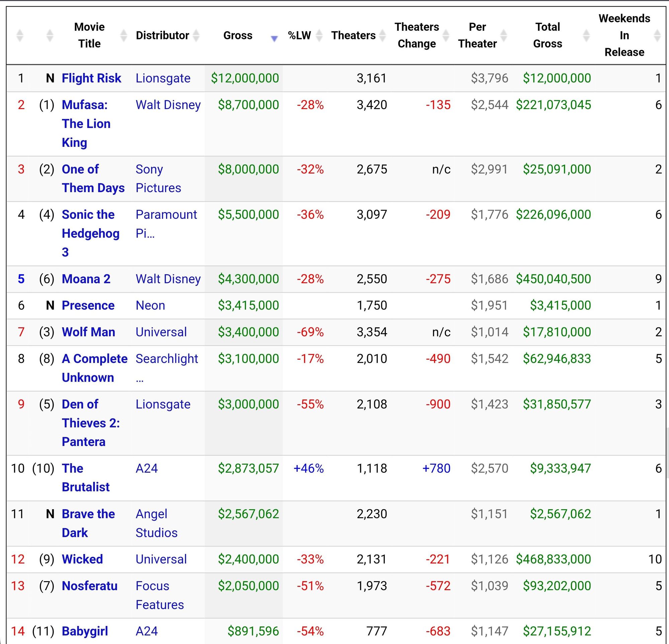Sort by Theaters Change column arrows
This screenshot has height=644, width=669.
pyautogui.click(x=446, y=35)
